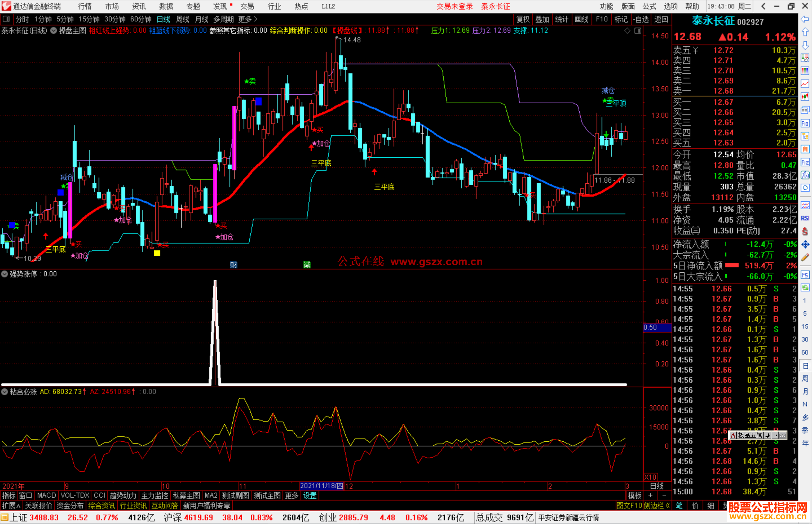The width and height of the screenshot is (812, 524).
Task: Open the multi-window report icon
Action: (x=805, y=110)
